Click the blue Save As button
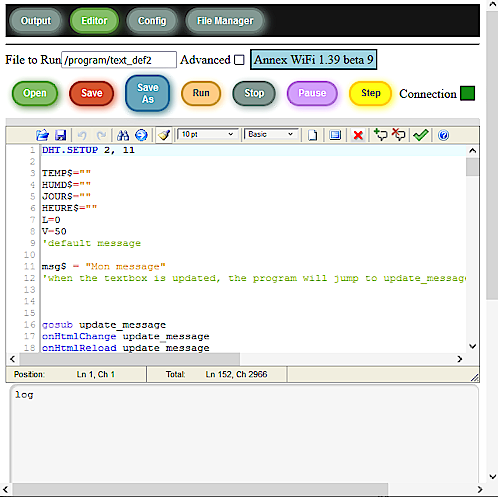The width and height of the screenshot is (498, 497). pyautogui.click(x=148, y=93)
